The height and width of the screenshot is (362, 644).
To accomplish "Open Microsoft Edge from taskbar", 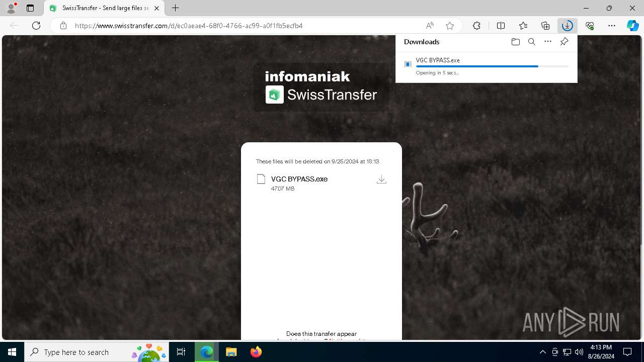I will click(207, 352).
